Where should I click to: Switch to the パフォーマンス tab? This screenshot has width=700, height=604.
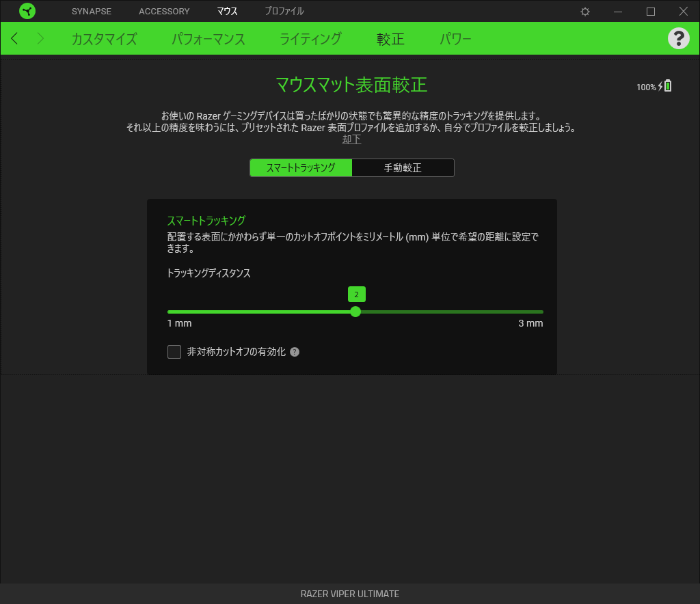208,39
